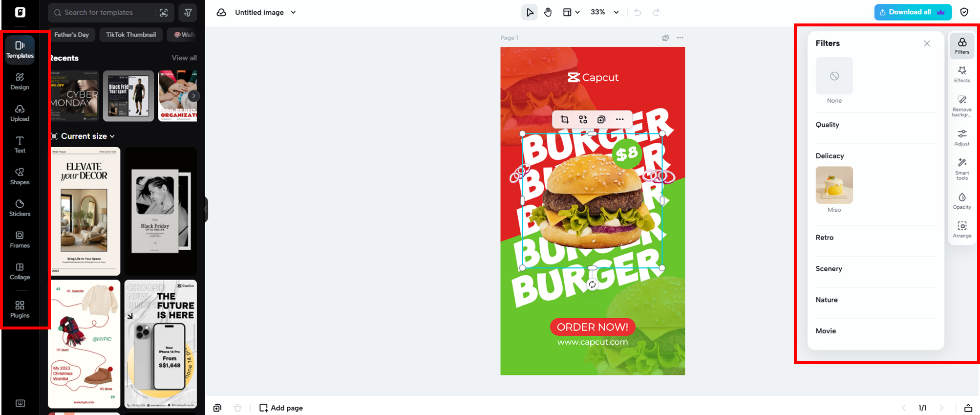The image size is (980, 415).
Task: Open the Untitled image name dropdown
Action: [265, 12]
